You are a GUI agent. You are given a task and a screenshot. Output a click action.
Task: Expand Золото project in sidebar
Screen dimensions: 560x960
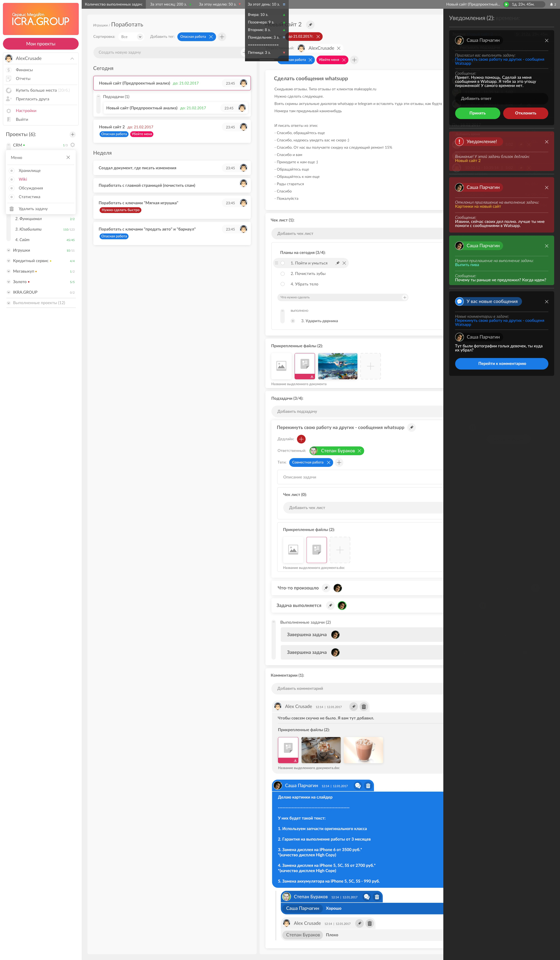[9, 282]
